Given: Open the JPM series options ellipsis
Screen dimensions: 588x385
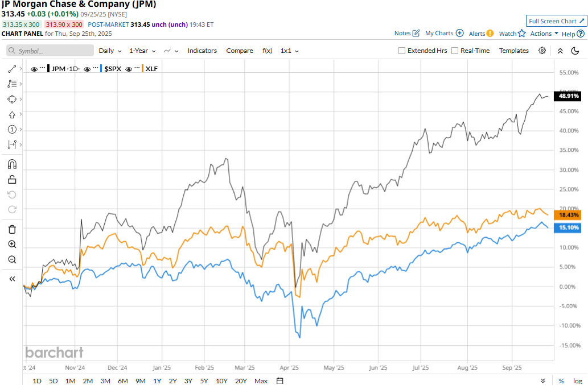Looking at the screenshot, I should click(x=43, y=68).
